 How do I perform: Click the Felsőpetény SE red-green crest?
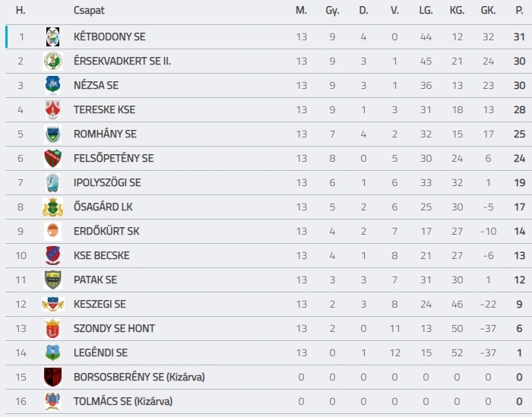coord(52,158)
